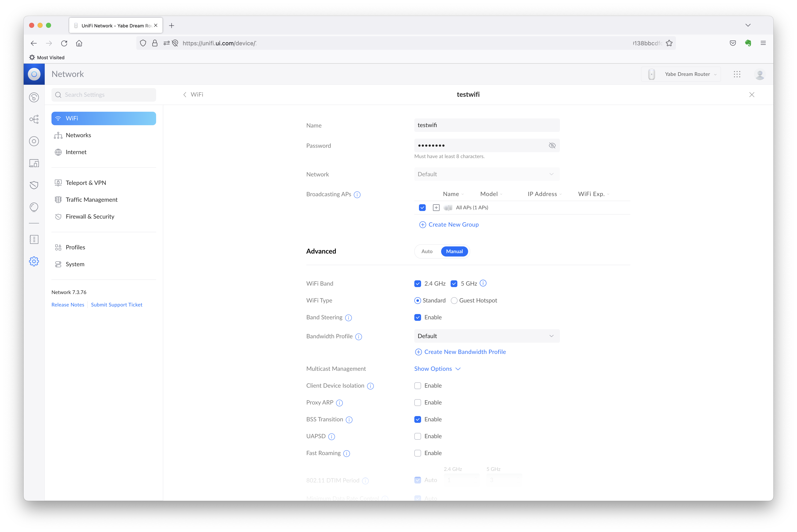Open Profiles settings section
Viewport: 797px width, 532px height.
(x=104, y=247)
